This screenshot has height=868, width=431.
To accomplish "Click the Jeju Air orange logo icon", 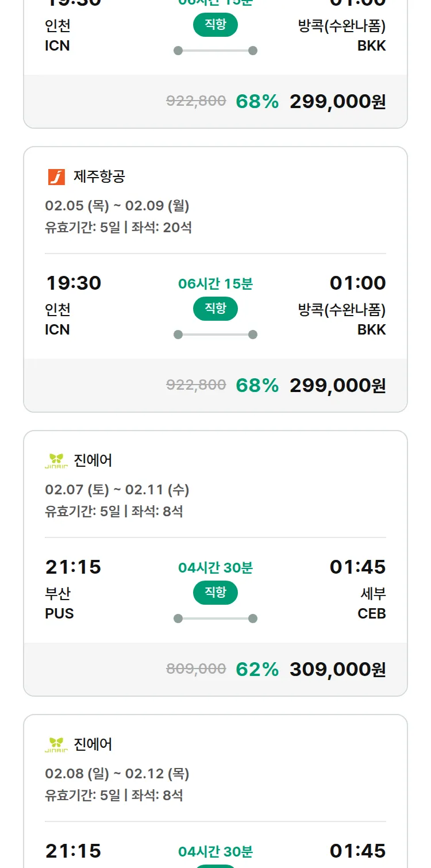I will pos(56,177).
